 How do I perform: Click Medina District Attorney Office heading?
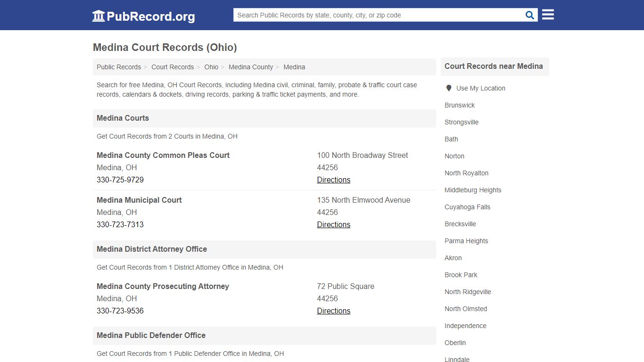152,249
